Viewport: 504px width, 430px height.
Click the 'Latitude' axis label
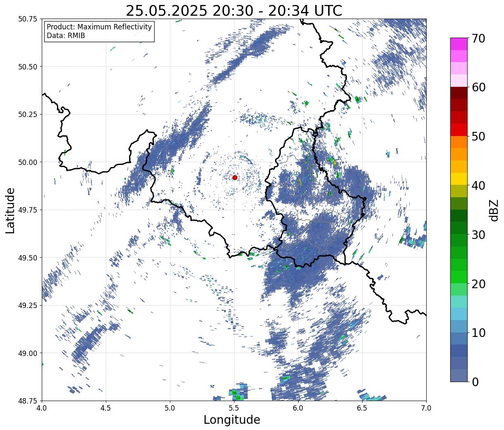(x=10, y=210)
